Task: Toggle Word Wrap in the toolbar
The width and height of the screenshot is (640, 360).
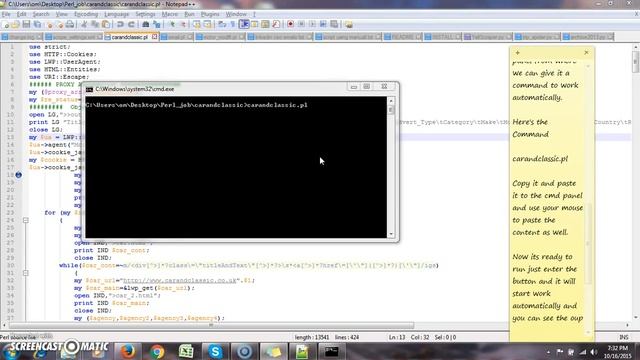Action: (x=222, y=24)
